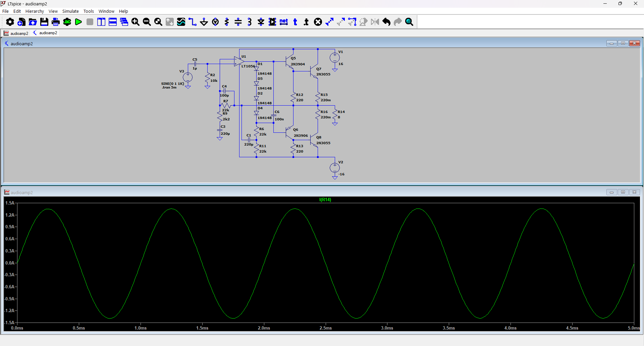The height and width of the screenshot is (346, 644).
Task: Maximize the audioamp2 schematic sub-window
Action: (x=623, y=43)
